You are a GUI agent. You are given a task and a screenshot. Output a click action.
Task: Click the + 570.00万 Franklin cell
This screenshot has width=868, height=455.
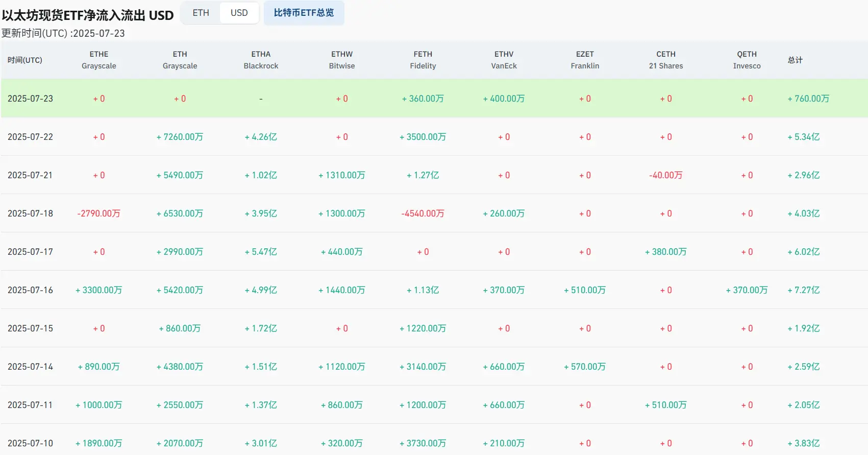585,367
